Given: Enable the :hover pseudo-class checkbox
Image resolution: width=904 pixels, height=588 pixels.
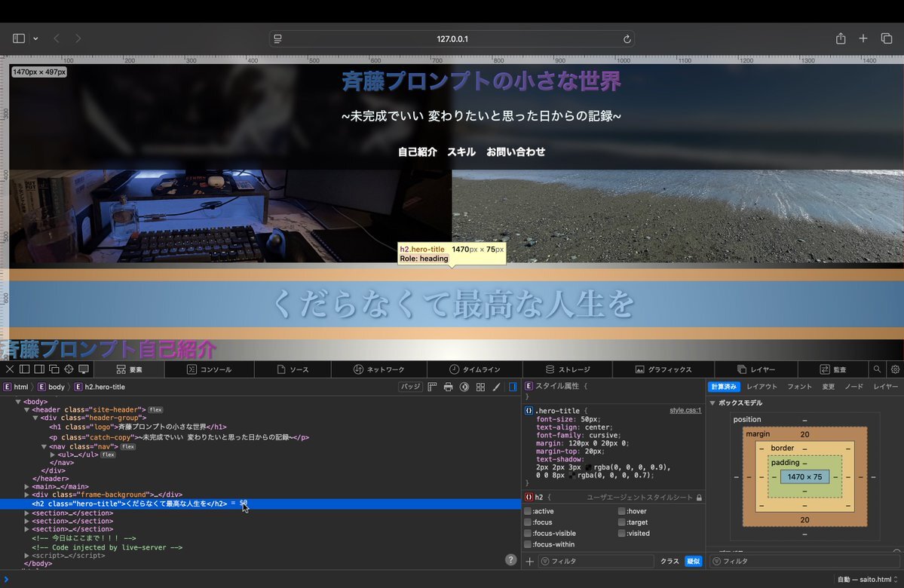Looking at the screenshot, I should 621,511.
